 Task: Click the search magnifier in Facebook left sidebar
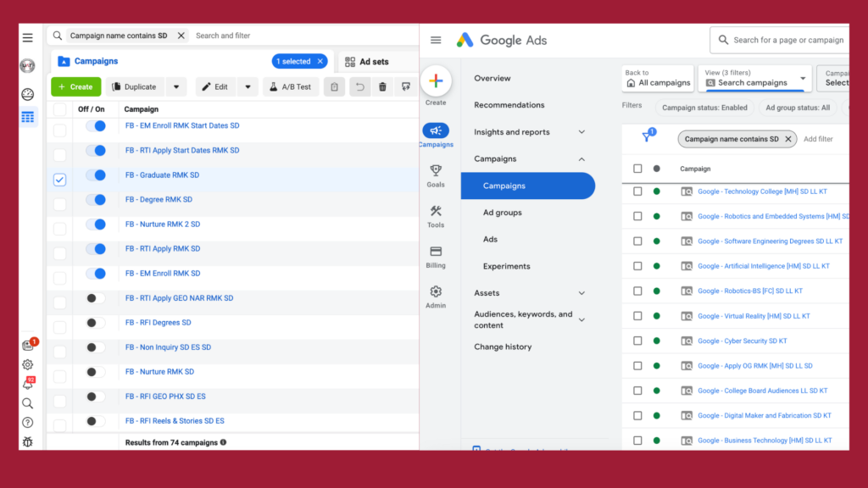click(28, 403)
